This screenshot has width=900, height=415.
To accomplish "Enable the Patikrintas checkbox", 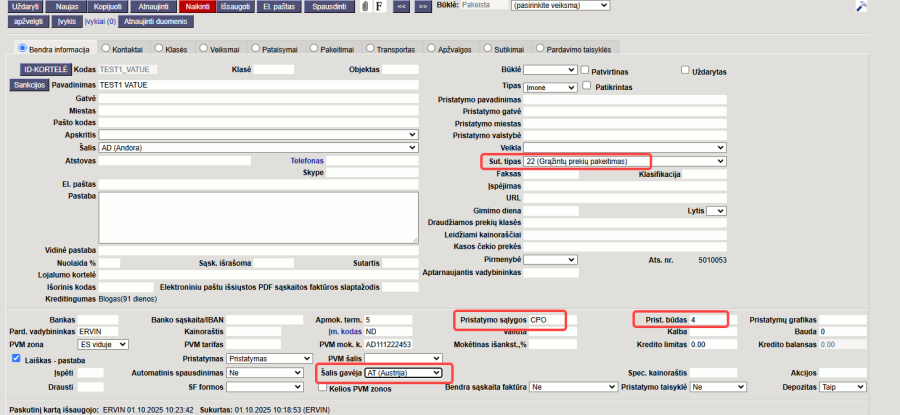I will (587, 85).
